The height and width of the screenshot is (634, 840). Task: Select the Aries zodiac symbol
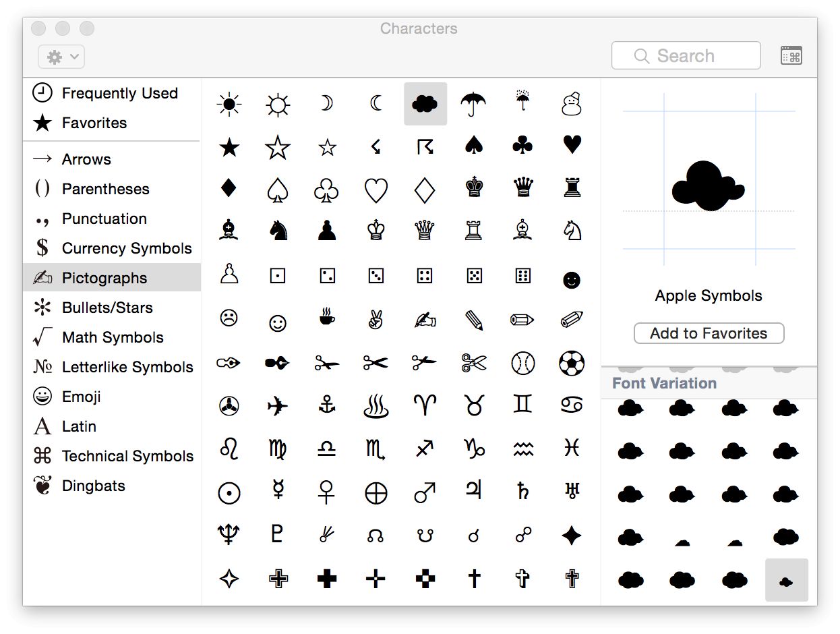[x=425, y=405]
